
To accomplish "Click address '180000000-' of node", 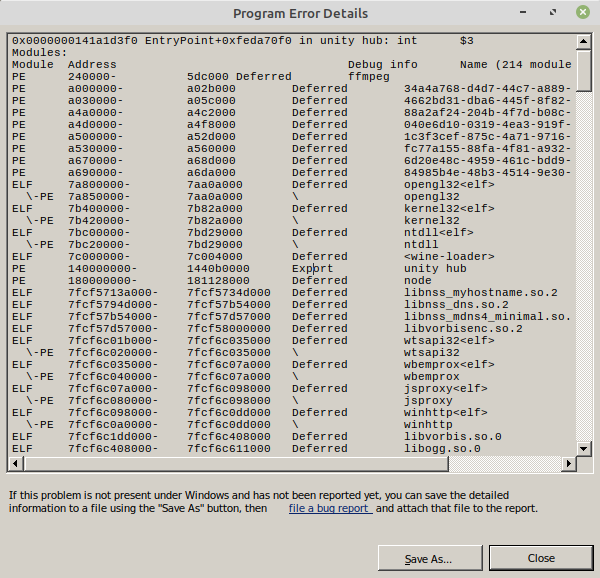I will (x=103, y=280).
